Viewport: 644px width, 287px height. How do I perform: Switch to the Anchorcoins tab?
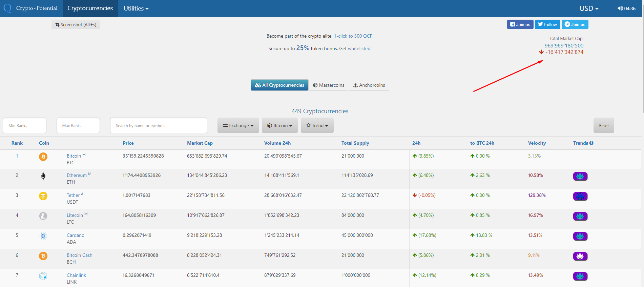pos(369,85)
